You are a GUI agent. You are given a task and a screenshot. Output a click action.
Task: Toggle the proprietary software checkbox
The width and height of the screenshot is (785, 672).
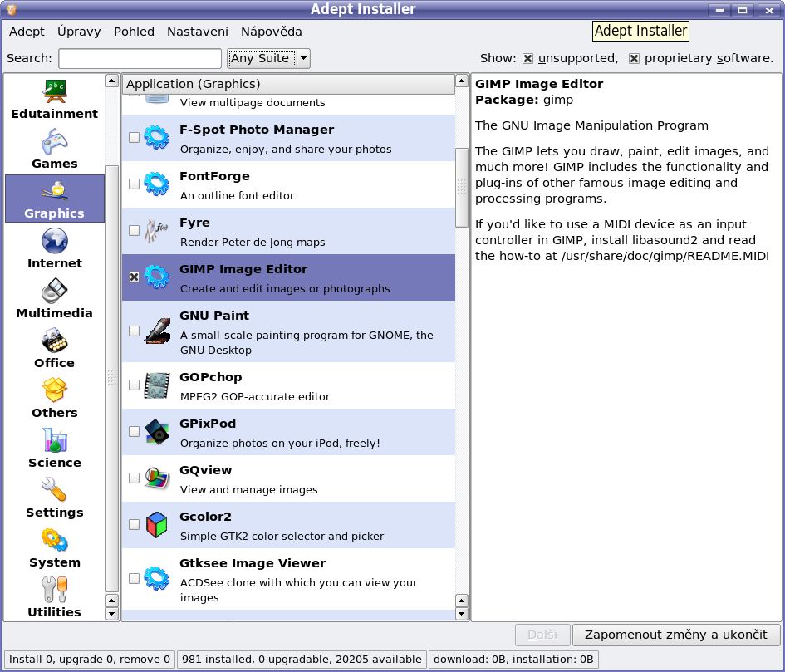pyautogui.click(x=634, y=59)
